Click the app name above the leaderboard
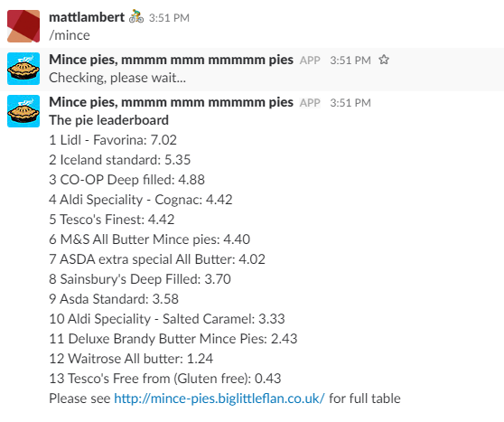The height and width of the screenshot is (422, 504). click(x=171, y=102)
